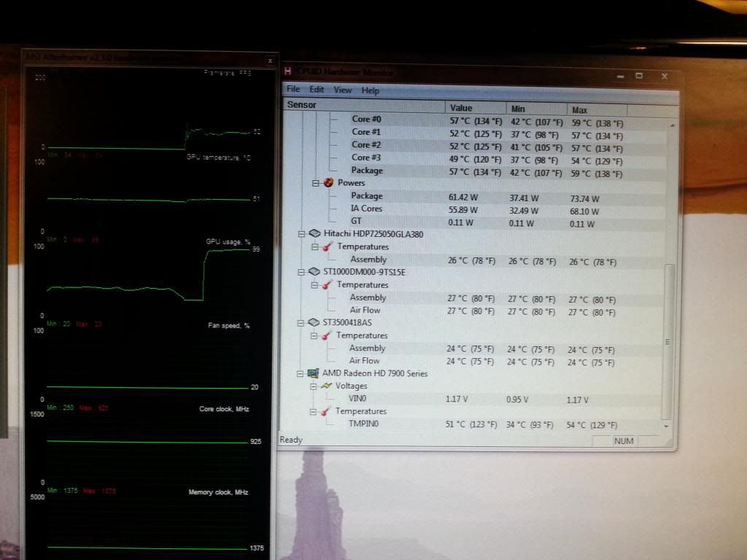The height and width of the screenshot is (560, 747).
Task: Click the thermometer icon under AMD Radeon
Action: (x=325, y=411)
